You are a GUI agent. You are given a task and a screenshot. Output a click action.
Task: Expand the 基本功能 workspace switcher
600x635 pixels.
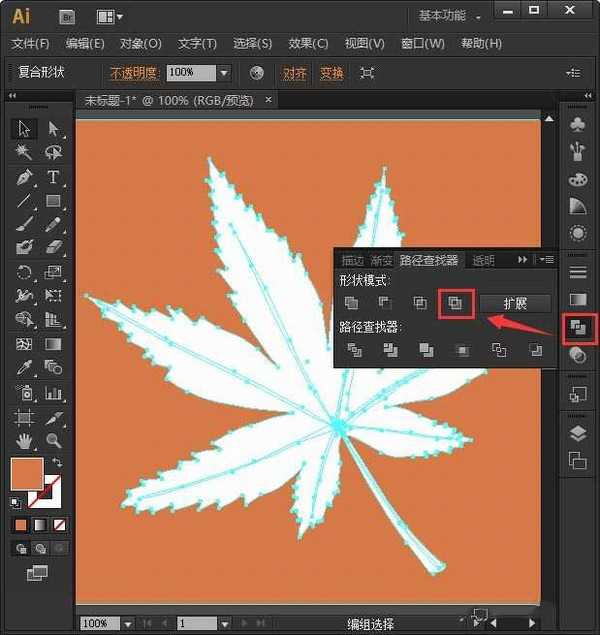tap(452, 17)
